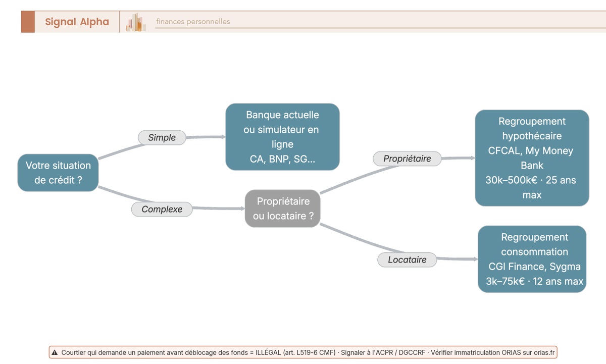Open the finances personnelles section label
606x364 pixels.
point(193,21)
